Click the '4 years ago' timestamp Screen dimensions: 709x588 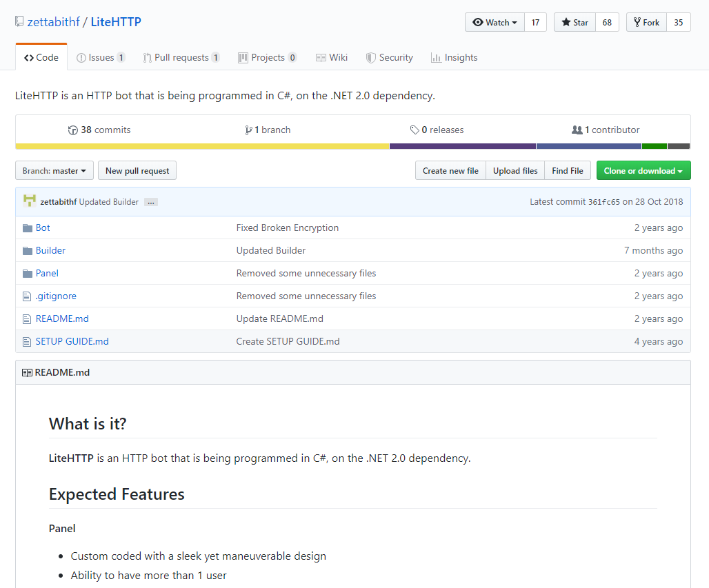(659, 342)
